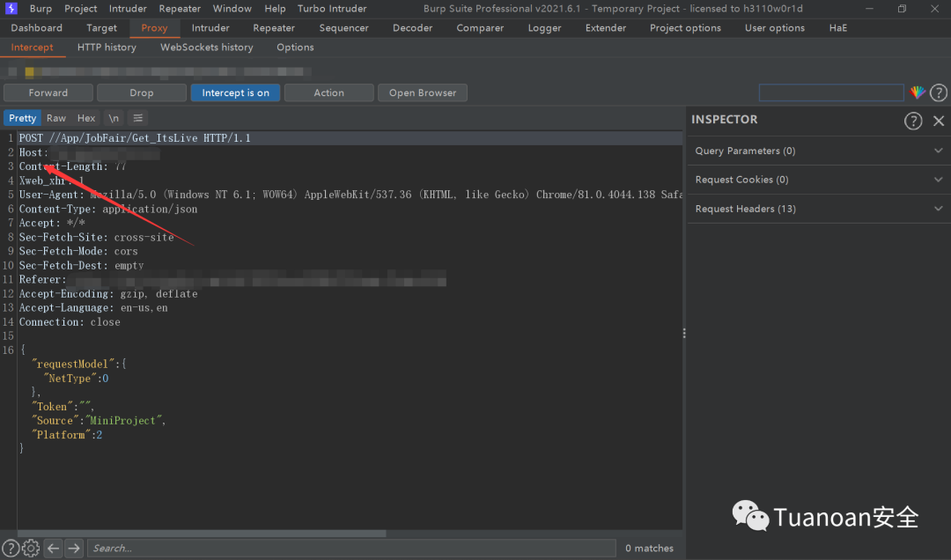This screenshot has width=951, height=560.
Task: Click the "Source":"MiniProject" JSON line
Action: 99,421
